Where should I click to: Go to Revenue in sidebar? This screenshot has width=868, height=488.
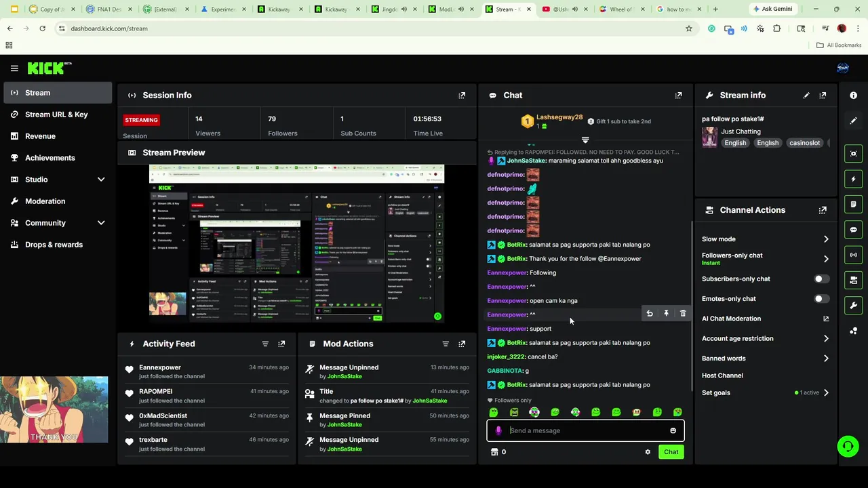pos(58,136)
